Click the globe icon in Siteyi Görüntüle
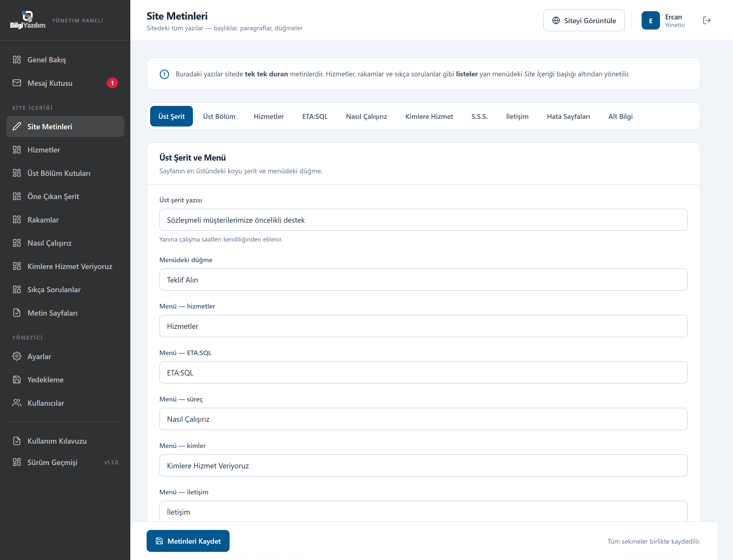Viewport: 733px width, 560px height. [556, 20]
